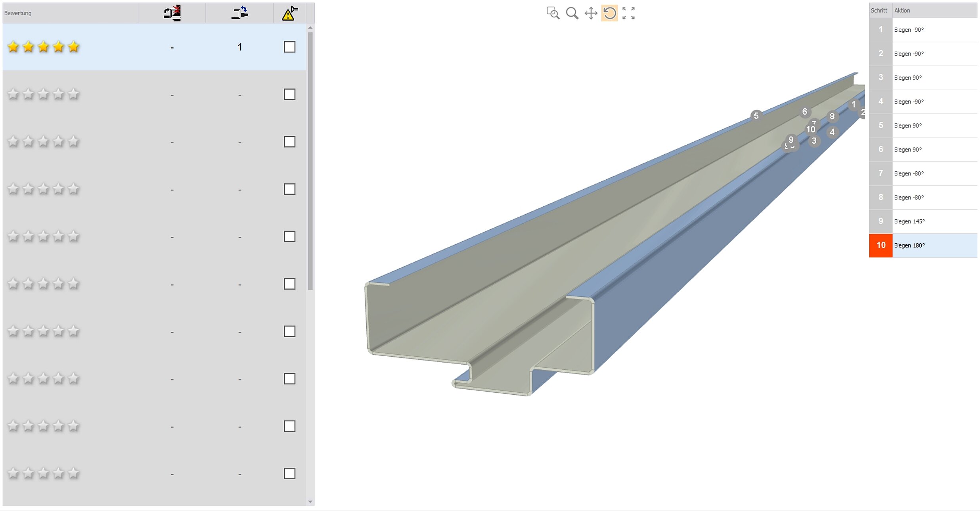The width and height of the screenshot is (980, 511).
Task: Click the zoom window tool icon
Action: 553,13
